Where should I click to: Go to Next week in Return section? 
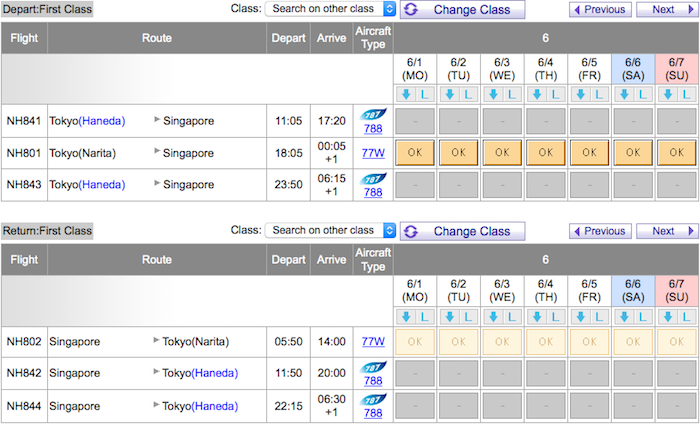[x=667, y=231]
